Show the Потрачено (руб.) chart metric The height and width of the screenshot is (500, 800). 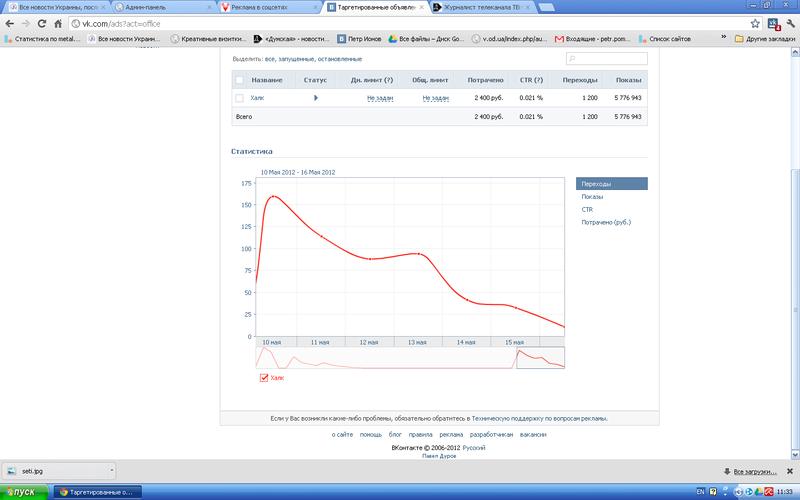(606, 222)
